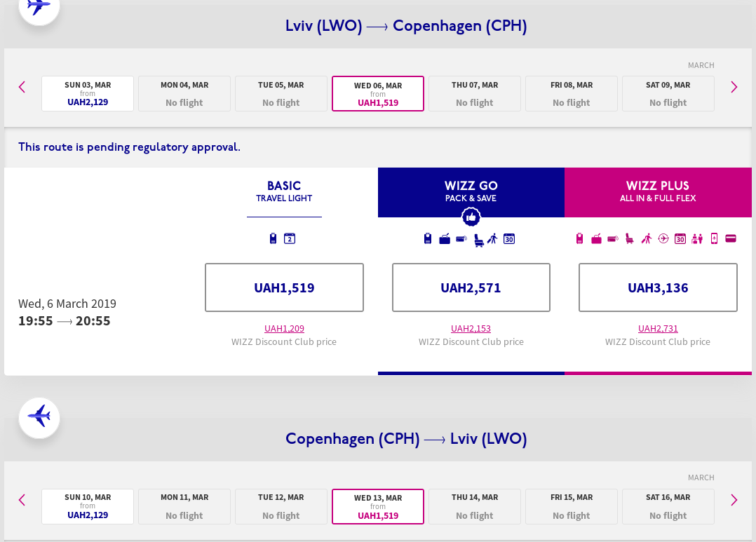Select Sun 10 Mar return date tab

(88, 506)
